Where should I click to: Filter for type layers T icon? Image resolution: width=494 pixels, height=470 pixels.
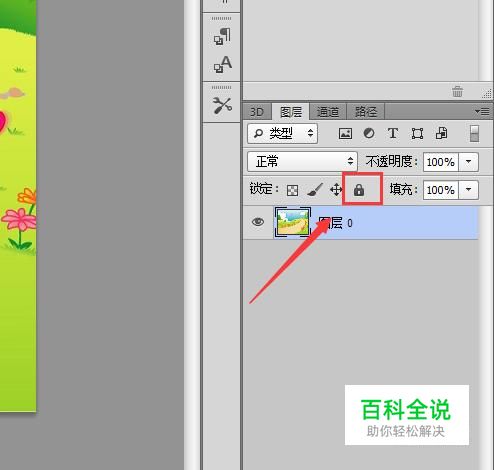[393, 133]
